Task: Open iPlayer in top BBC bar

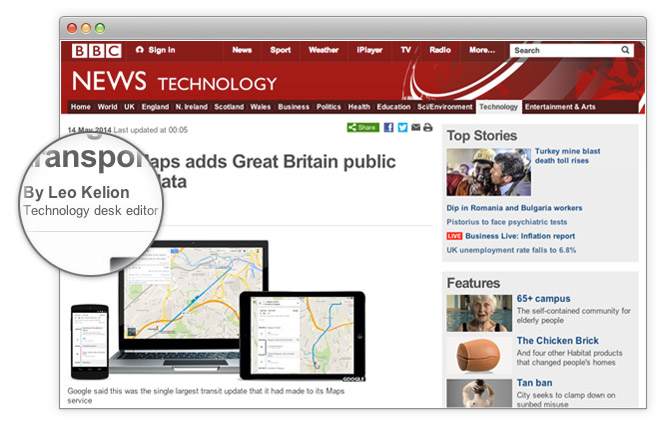Action: click(x=369, y=50)
